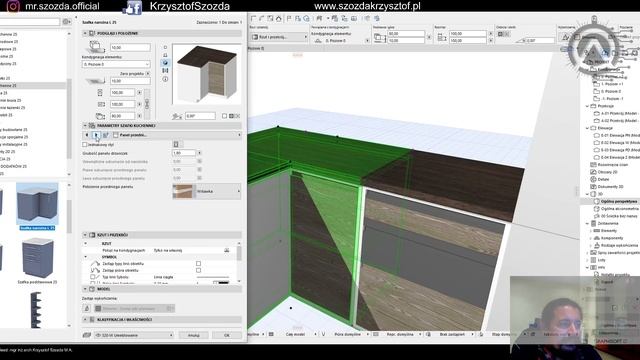The image size is (640, 360).
Task: Click the Linia ciągła line type sample
Action: [212, 277]
